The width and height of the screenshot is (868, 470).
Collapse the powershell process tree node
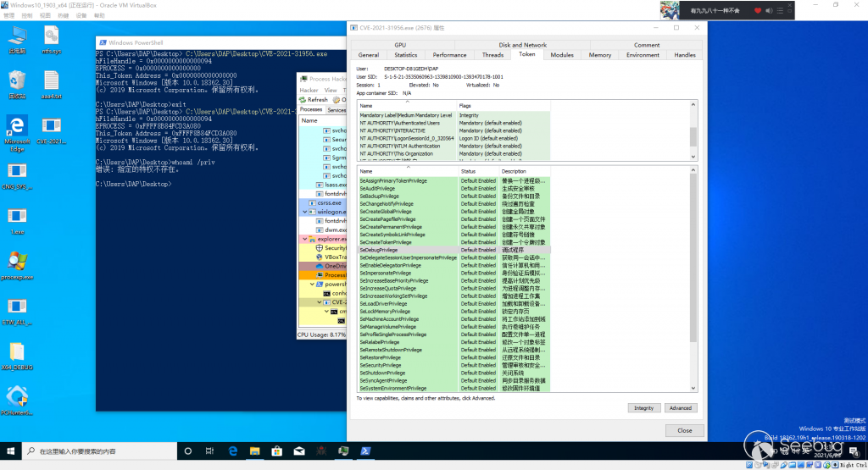pos(312,285)
